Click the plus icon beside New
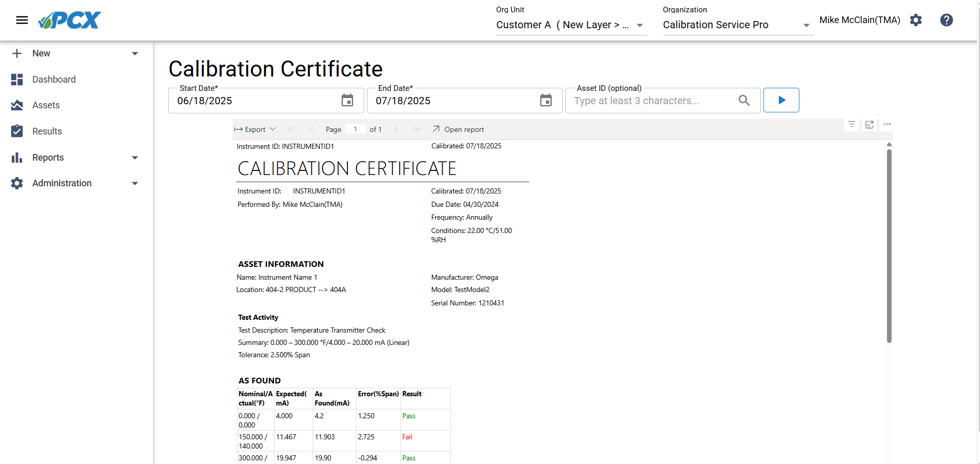 (17, 53)
